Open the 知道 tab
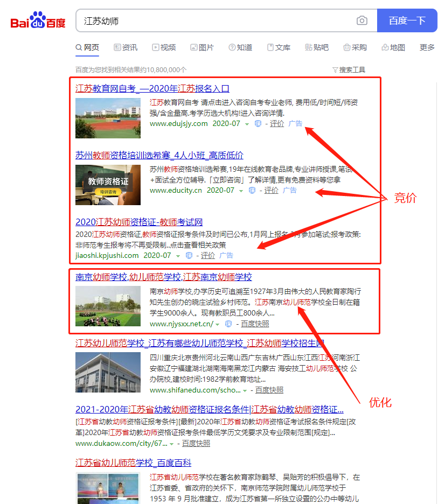The width and height of the screenshot is (438, 504). coord(240,47)
